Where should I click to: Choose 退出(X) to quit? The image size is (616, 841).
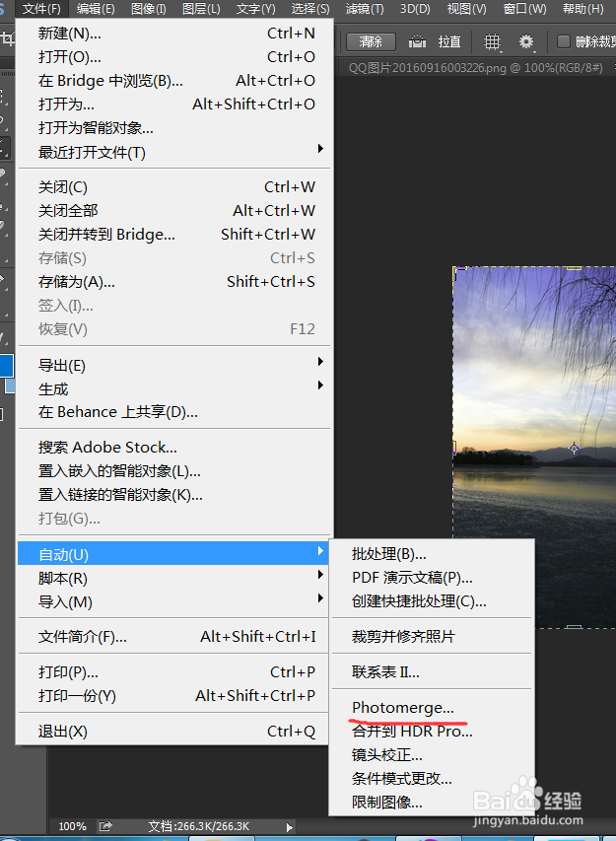pos(175,731)
